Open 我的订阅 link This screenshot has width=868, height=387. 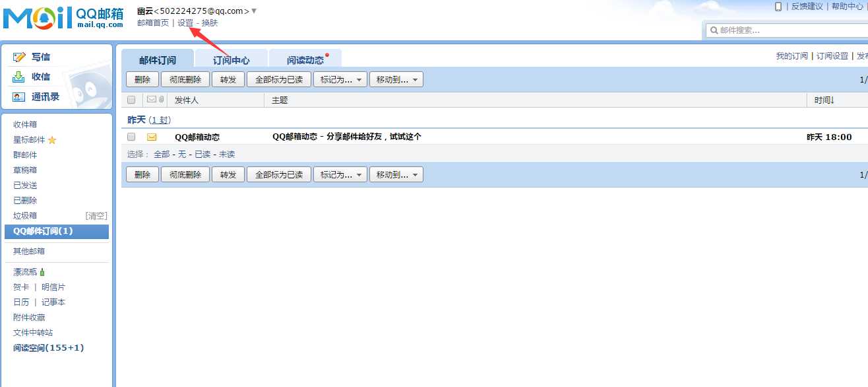tap(791, 56)
